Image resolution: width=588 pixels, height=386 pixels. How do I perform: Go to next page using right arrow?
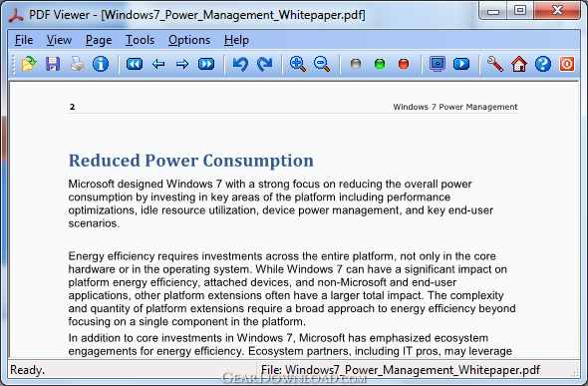click(182, 64)
